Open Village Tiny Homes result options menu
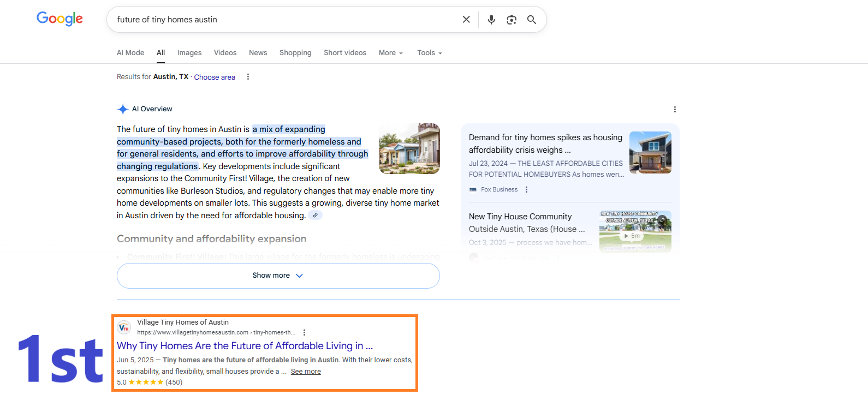The image size is (868, 395). (304, 332)
